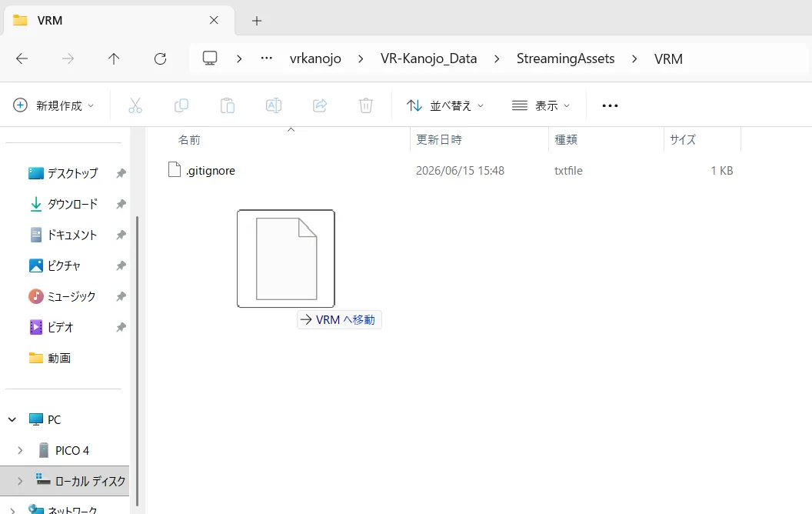
Task: Sort by 更新日時 column header
Action: click(x=439, y=140)
